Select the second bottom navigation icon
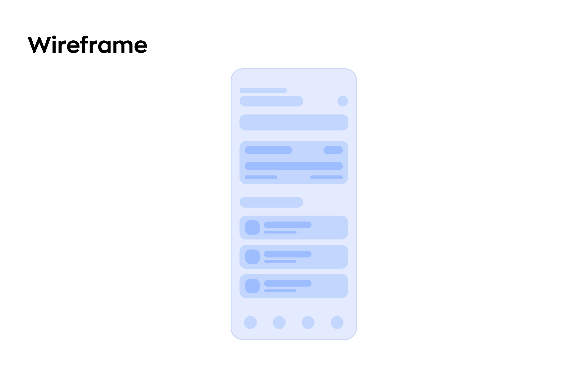Screen dimensions: 588x367 click(279, 320)
